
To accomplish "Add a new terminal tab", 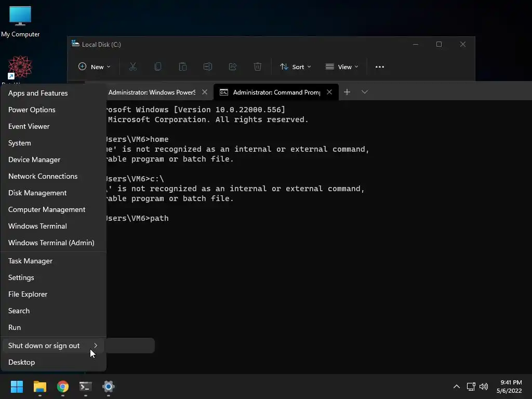I will coord(347,92).
